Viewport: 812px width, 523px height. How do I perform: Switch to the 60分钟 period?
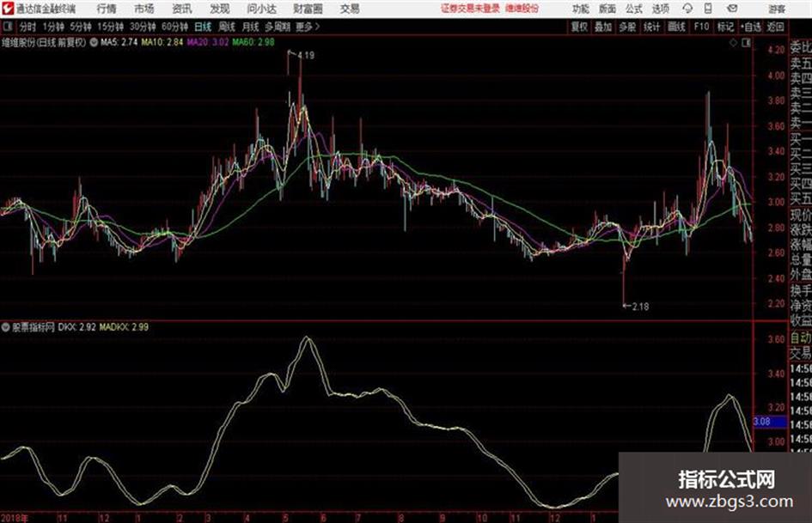pos(174,27)
